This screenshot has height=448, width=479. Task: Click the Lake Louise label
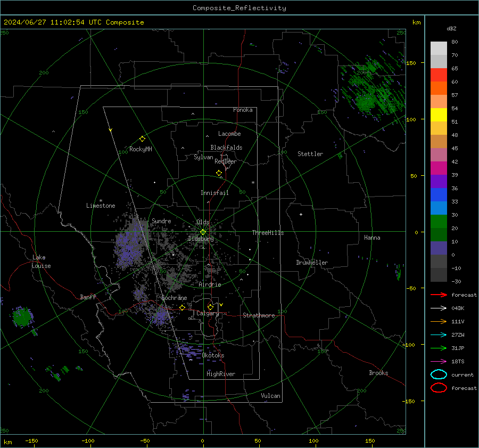click(x=41, y=262)
